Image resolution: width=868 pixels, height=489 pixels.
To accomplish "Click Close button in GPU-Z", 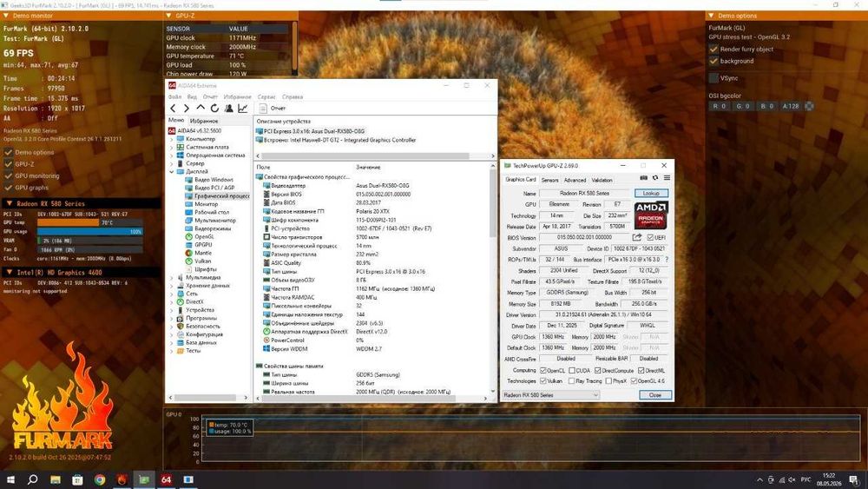I will pyautogui.click(x=654, y=395).
